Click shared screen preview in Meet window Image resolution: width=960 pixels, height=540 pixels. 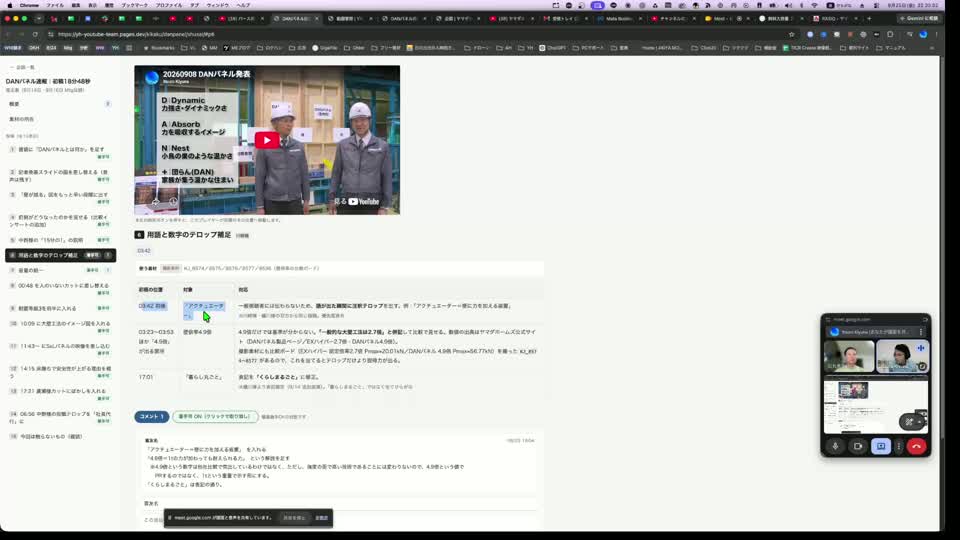(x=876, y=404)
